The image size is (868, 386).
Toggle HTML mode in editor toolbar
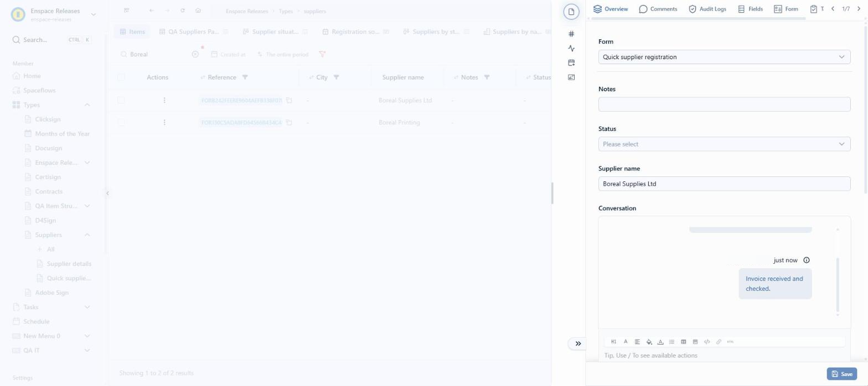coord(730,342)
